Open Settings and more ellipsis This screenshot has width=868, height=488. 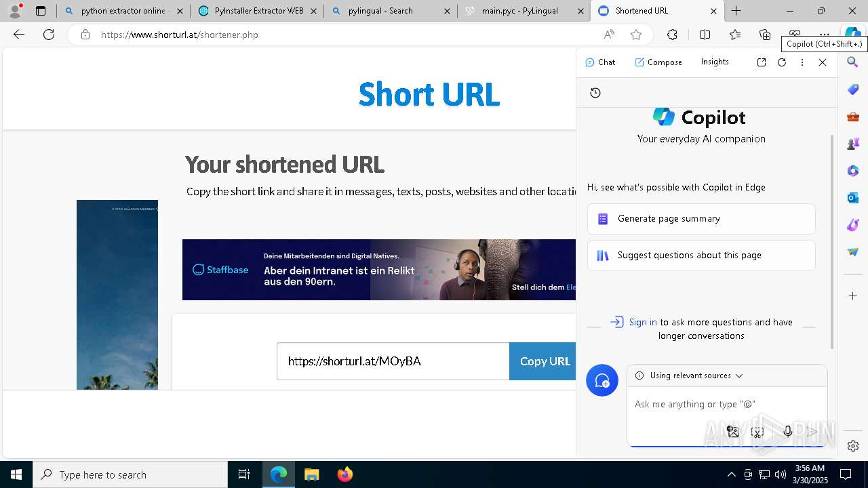pyautogui.click(x=825, y=34)
